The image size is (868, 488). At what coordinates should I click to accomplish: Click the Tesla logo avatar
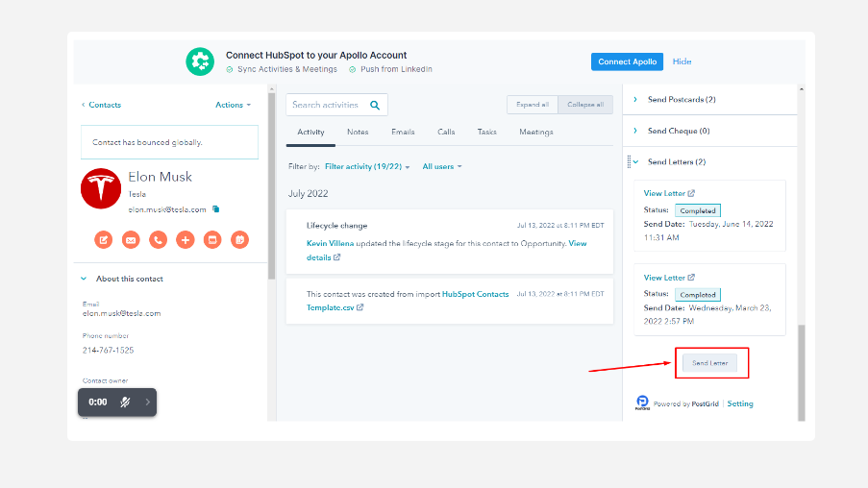101,188
